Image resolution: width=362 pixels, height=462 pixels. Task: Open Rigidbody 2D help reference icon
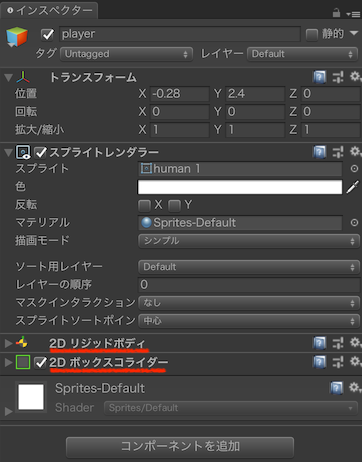(319, 343)
